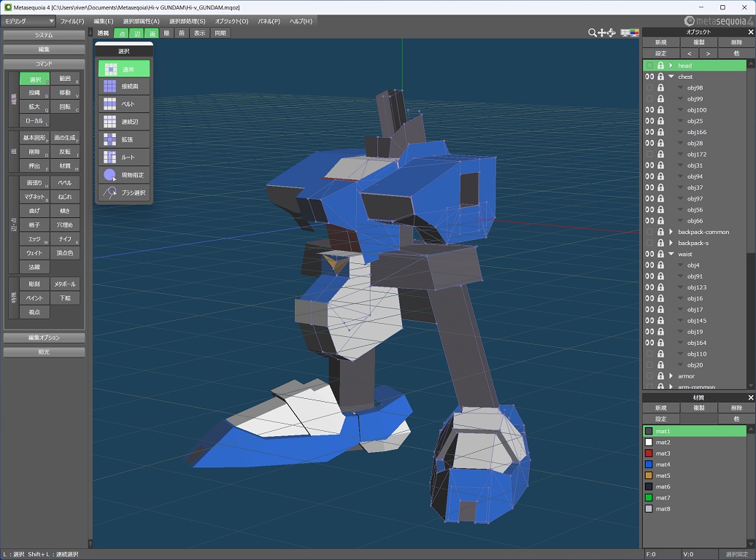
Task: Collapse the chest object tree node
Action: click(671, 77)
